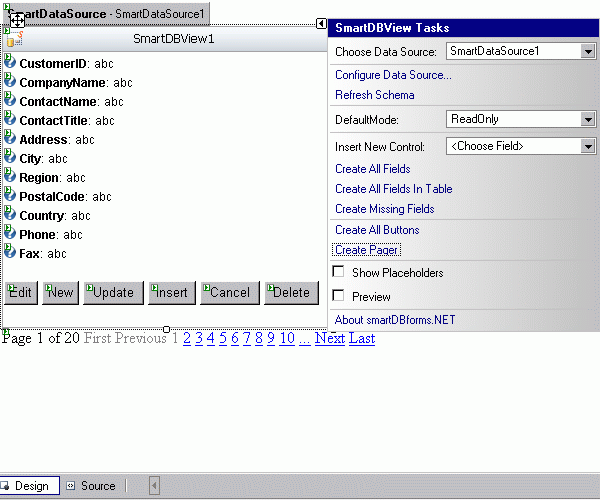Click the globe icon beside Phone field

point(10,233)
